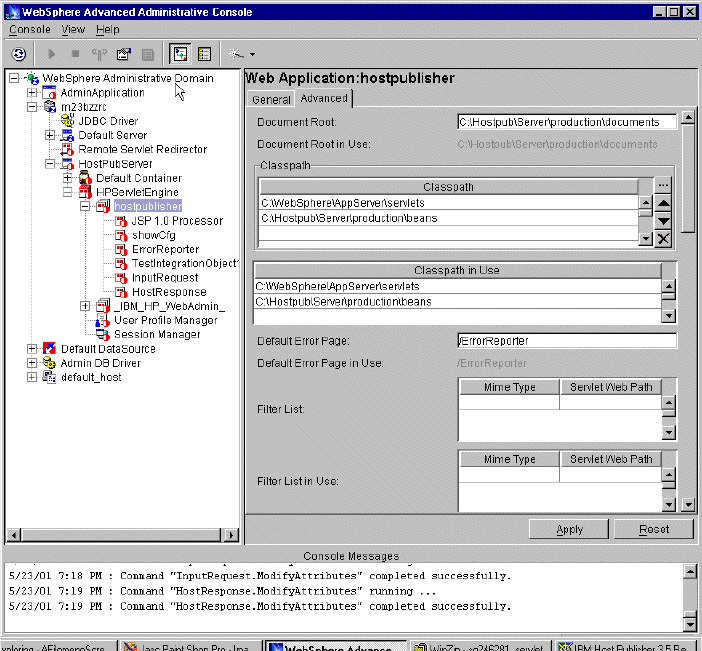Select the TestIntegrationObject tree item

point(185,264)
